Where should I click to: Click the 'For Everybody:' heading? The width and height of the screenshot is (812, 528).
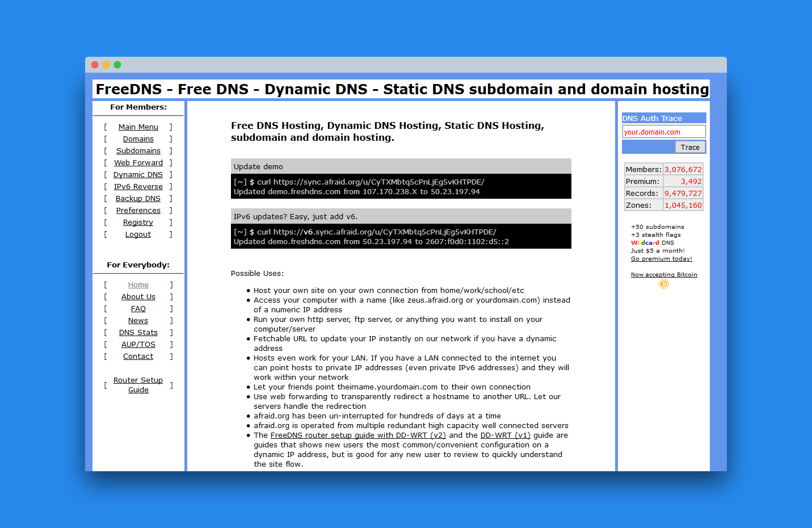coord(138,265)
